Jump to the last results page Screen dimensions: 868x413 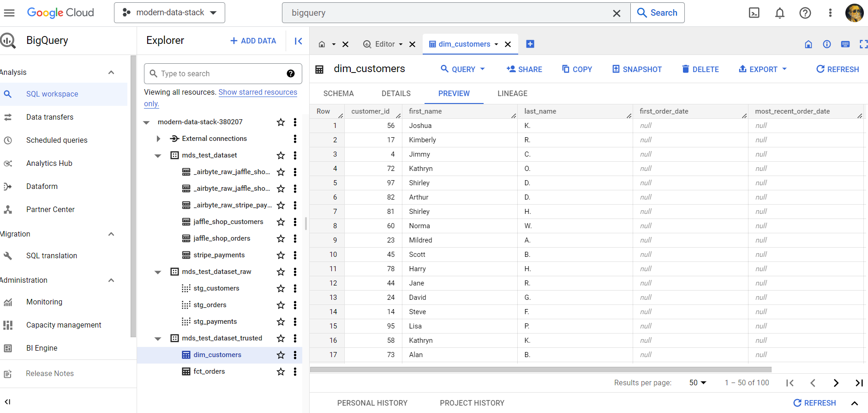859,383
